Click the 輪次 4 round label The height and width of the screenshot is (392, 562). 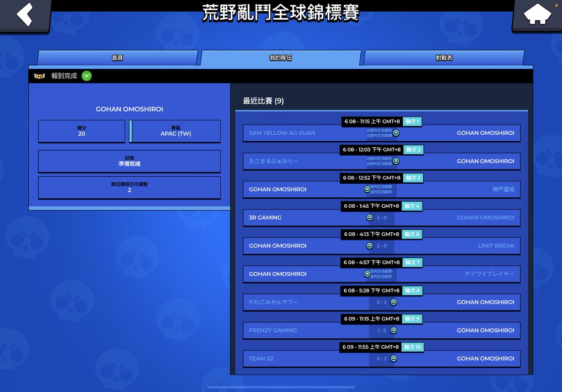tap(412, 206)
